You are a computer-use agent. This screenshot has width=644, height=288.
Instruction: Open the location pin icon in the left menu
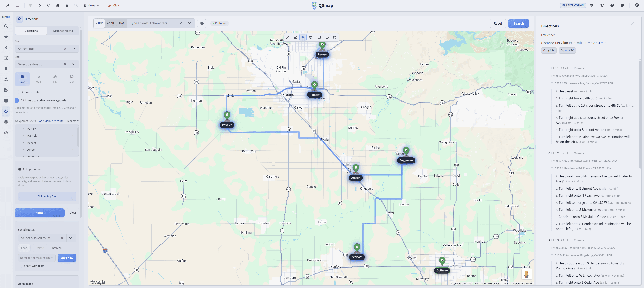[6, 69]
